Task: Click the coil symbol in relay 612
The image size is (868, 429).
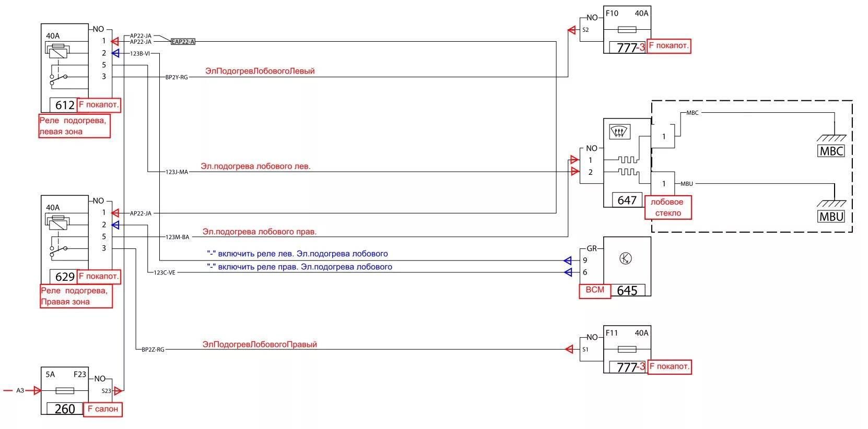Action: point(58,51)
